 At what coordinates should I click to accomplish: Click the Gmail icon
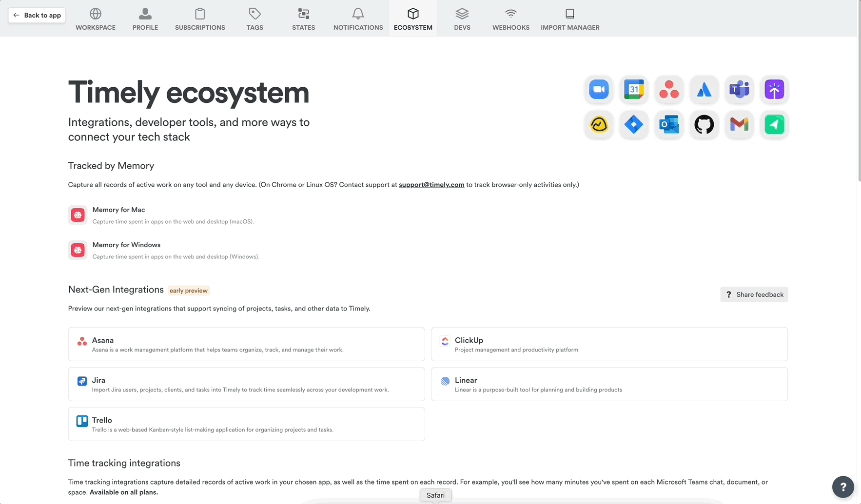pos(739,125)
